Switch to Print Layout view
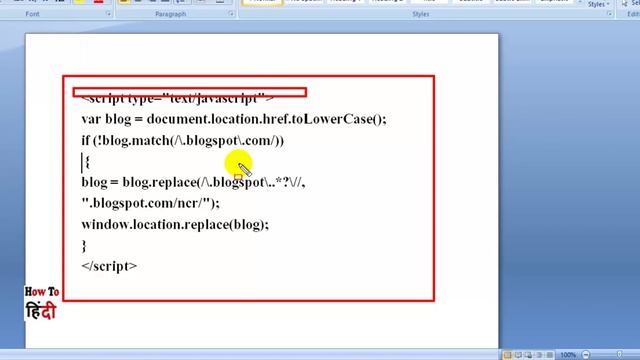The height and width of the screenshot is (360, 640). (x=507, y=355)
